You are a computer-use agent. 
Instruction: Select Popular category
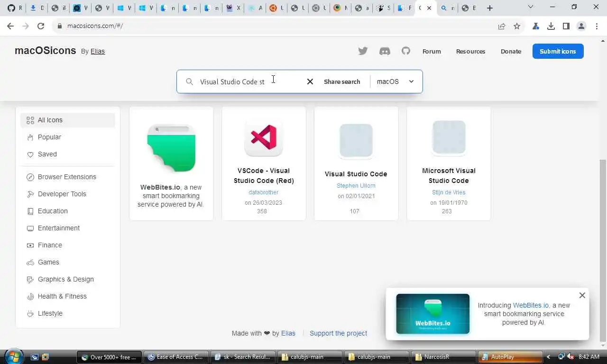click(x=68, y=137)
